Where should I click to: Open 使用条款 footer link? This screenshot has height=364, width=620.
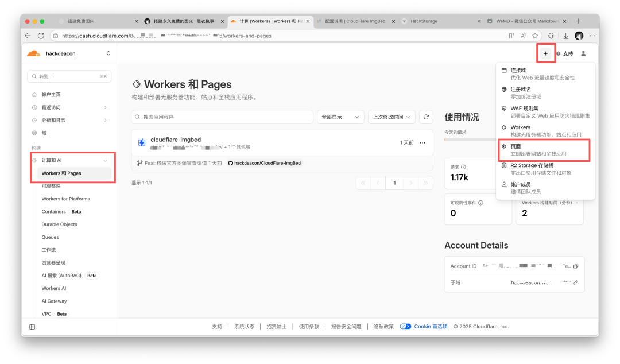(x=309, y=327)
